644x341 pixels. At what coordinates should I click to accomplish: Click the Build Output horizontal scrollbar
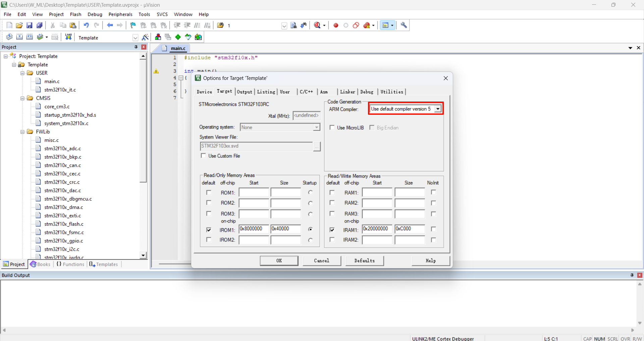coord(318,330)
